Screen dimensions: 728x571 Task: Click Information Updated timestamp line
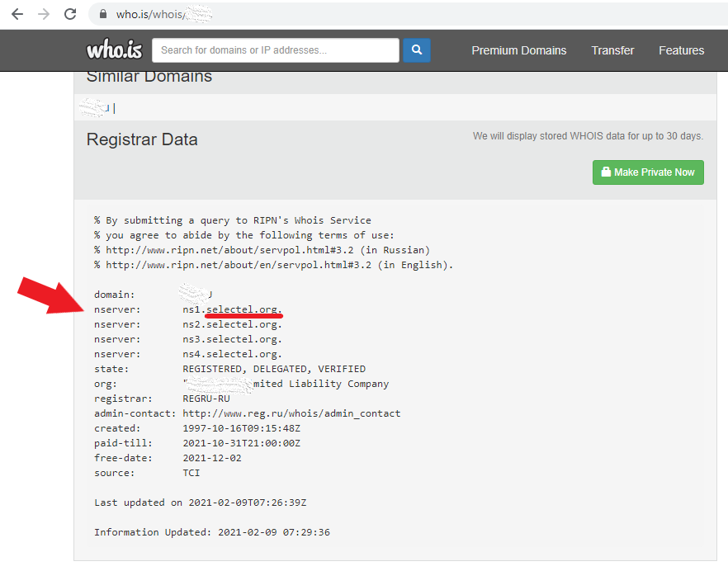pos(211,532)
